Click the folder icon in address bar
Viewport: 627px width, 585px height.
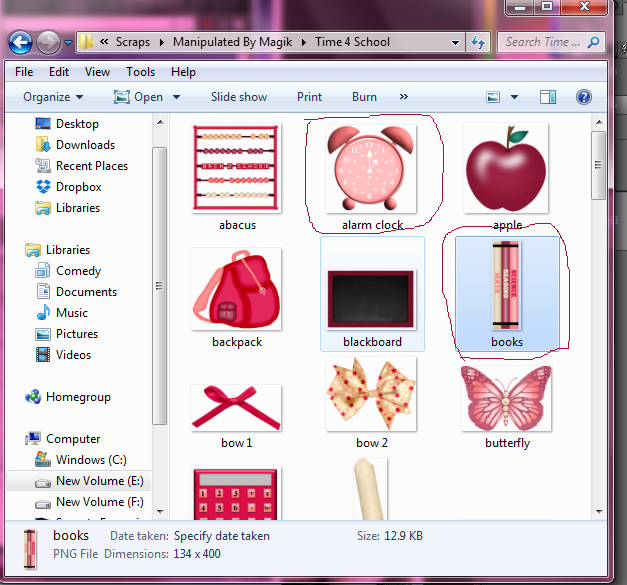pos(86,42)
